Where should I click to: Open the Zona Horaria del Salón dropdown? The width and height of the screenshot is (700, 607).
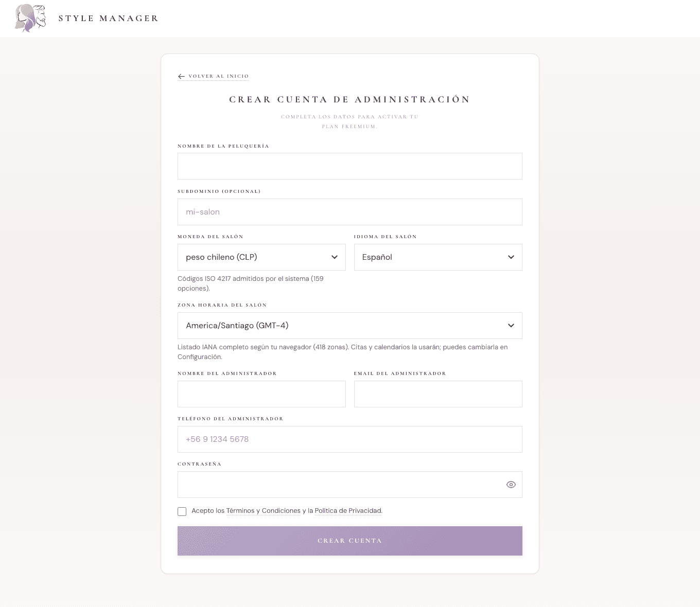click(349, 326)
